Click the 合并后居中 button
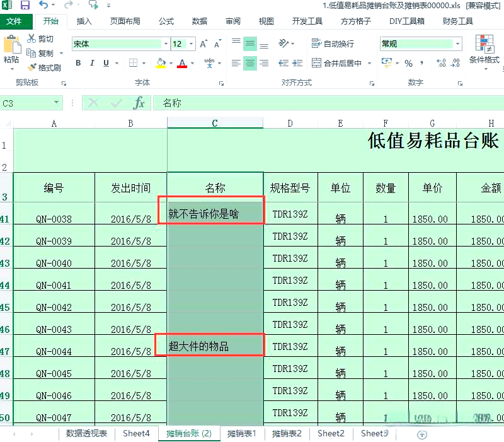 (x=336, y=63)
